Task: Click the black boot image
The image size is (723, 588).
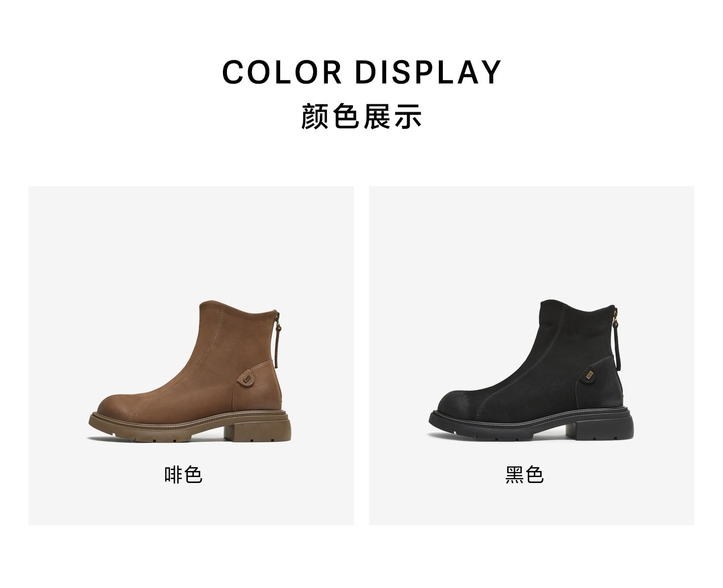Action: point(531,371)
